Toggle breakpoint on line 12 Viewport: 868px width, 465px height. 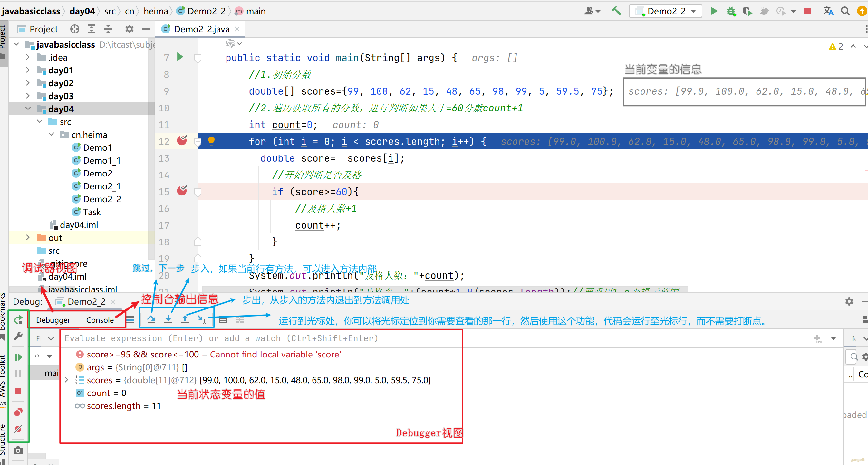click(x=182, y=140)
